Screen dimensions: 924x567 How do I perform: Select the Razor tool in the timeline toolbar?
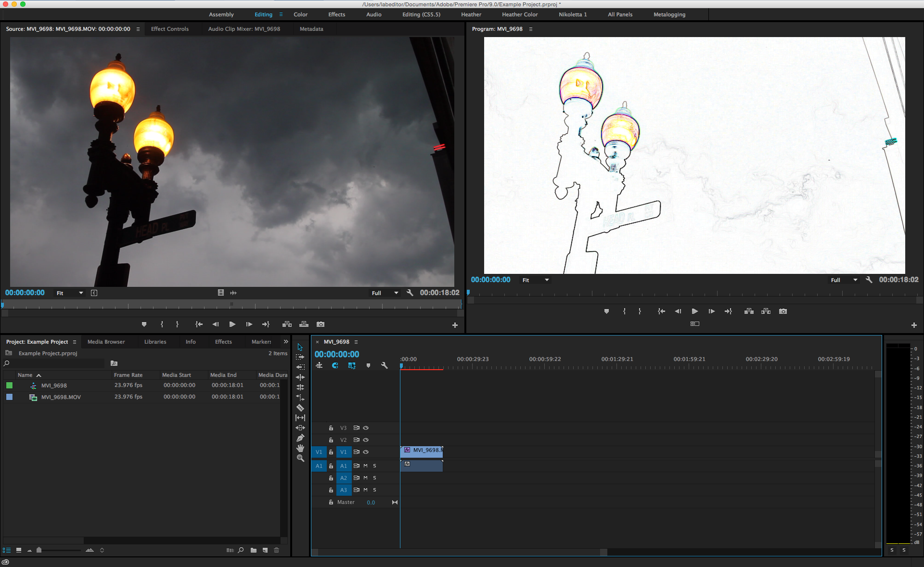click(x=300, y=407)
